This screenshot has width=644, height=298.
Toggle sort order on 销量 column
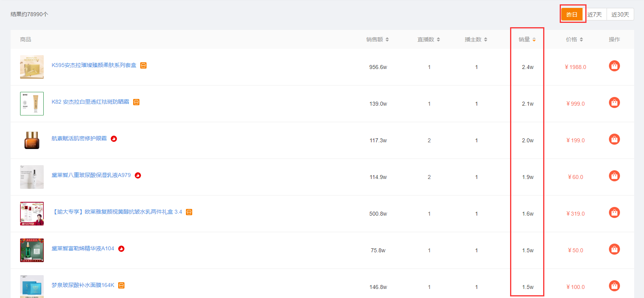[x=527, y=39]
